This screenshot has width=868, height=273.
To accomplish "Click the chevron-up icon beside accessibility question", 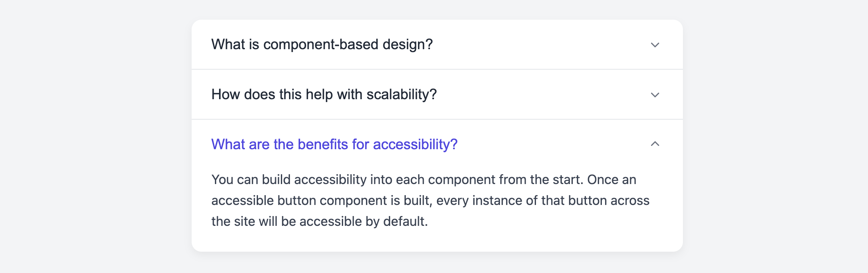I will [655, 144].
